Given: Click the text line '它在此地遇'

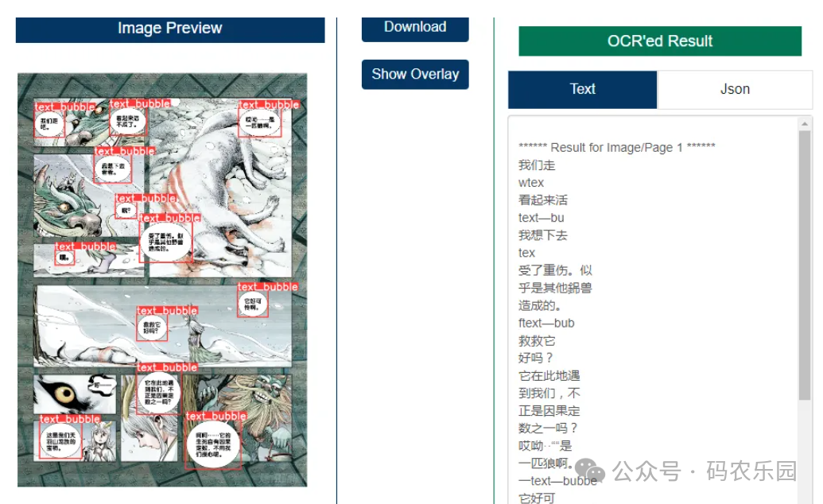Looking at the screenshot, I should pyautogui.click(x=549, y=376).
